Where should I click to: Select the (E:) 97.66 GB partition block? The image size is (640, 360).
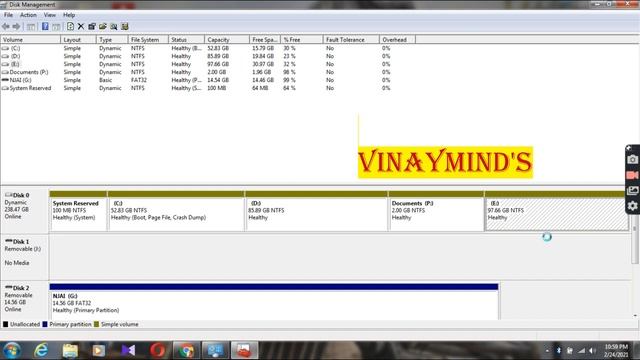click(556, 211)
